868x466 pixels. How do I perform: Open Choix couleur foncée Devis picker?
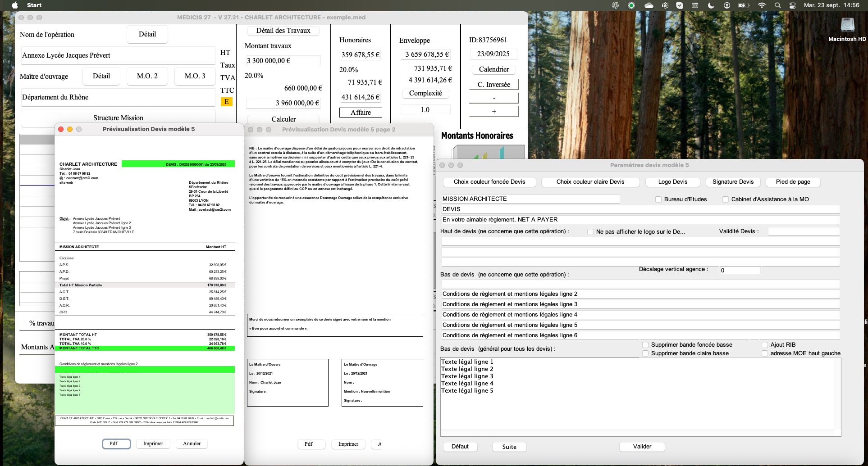click(489, 182)
